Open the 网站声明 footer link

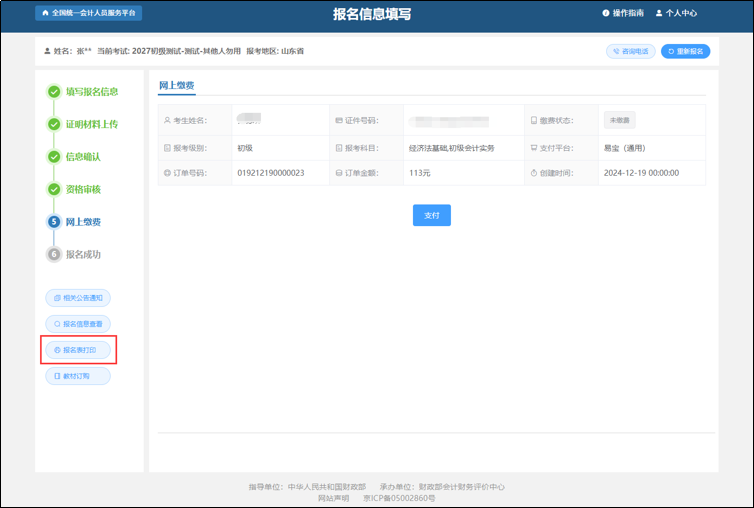tap(334, 497)
